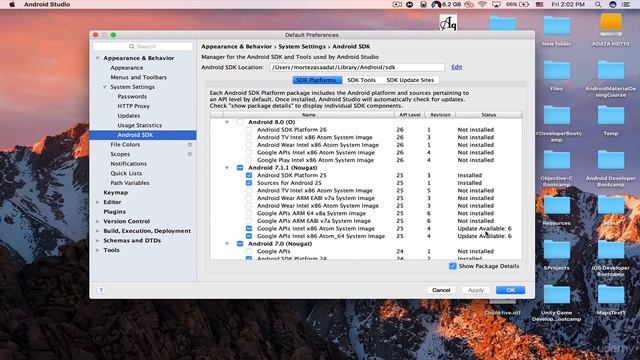Open the Notification Center list icon
The width and height of the screenshot is (640, 360).
(x=626, y=4)
